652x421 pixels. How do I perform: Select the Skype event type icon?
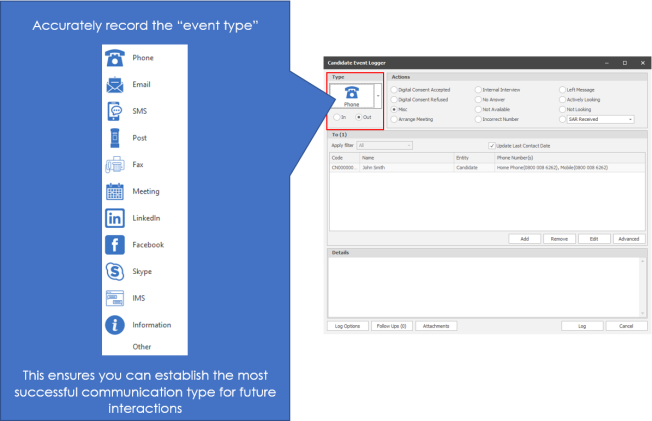coord(115,271)
